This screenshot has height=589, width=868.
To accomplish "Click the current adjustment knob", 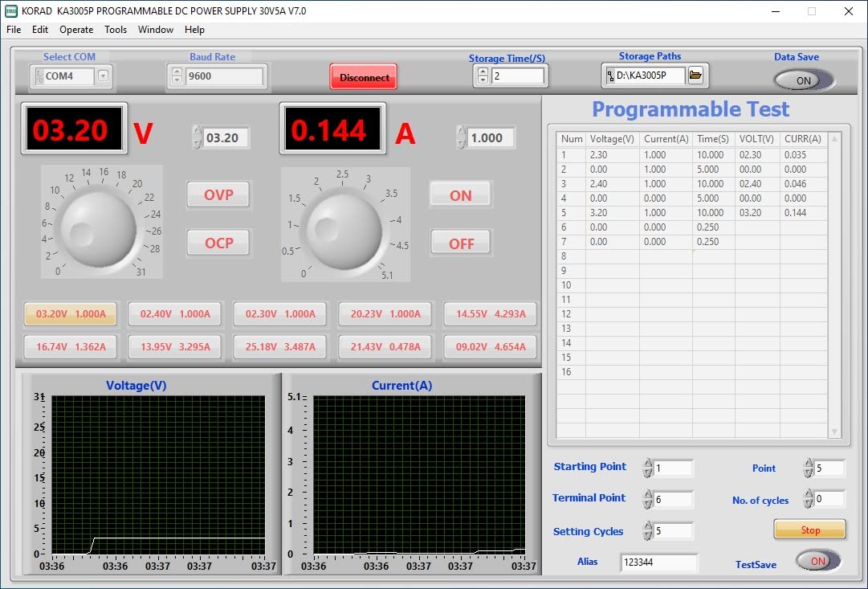I will tap(344, 231).
